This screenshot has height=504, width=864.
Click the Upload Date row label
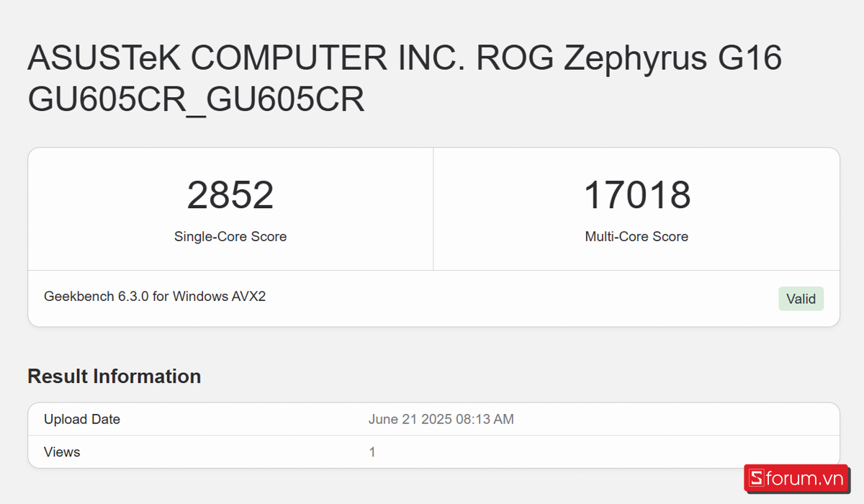coord(82,419)
